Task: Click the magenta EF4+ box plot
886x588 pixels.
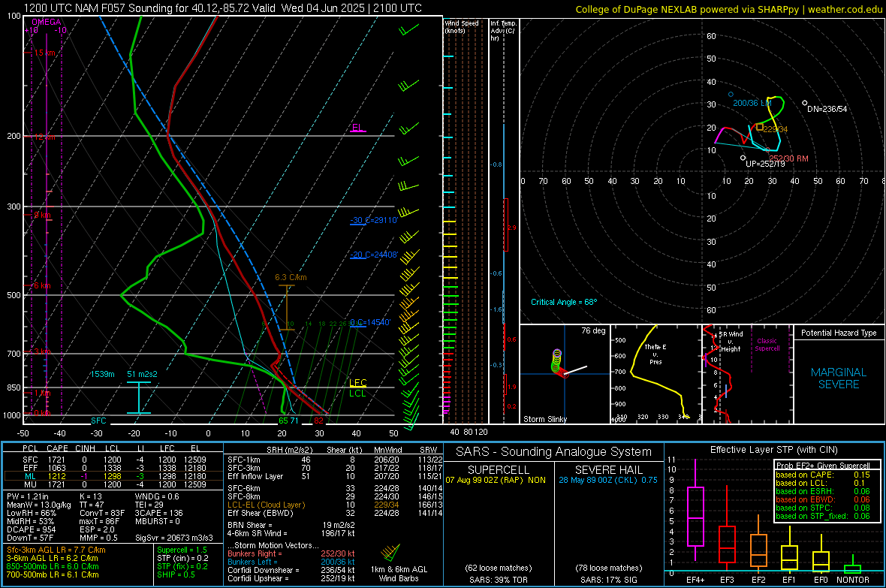Action: (x=695, y=511)
